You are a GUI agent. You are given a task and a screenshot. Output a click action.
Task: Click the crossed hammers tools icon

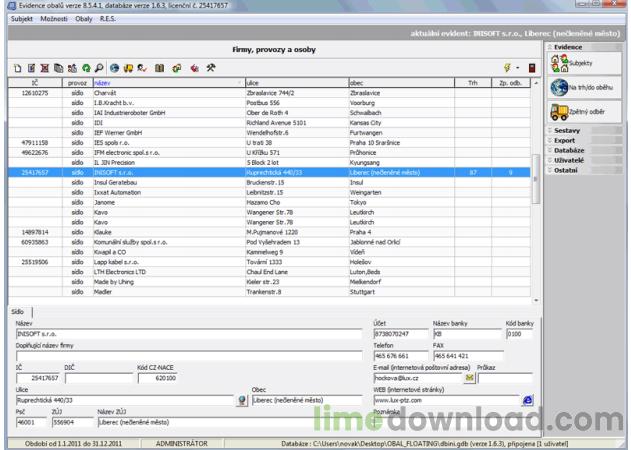(x=211, y=68)
